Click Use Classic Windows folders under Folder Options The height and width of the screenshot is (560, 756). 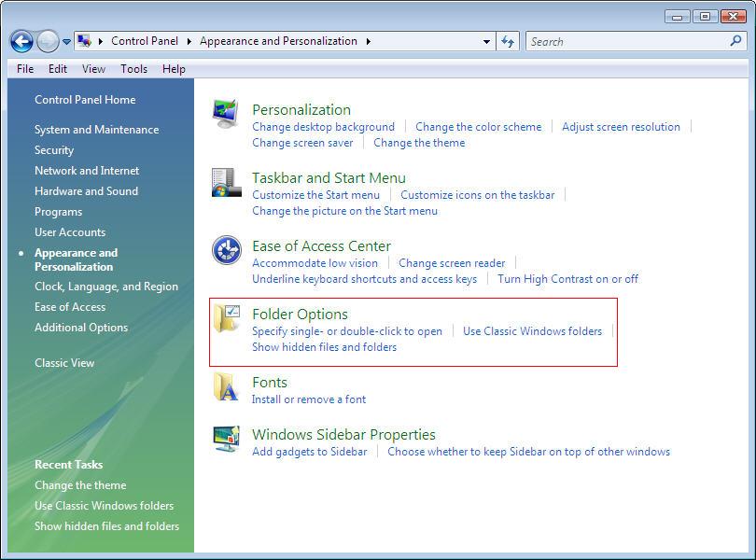tap(532, 331)
